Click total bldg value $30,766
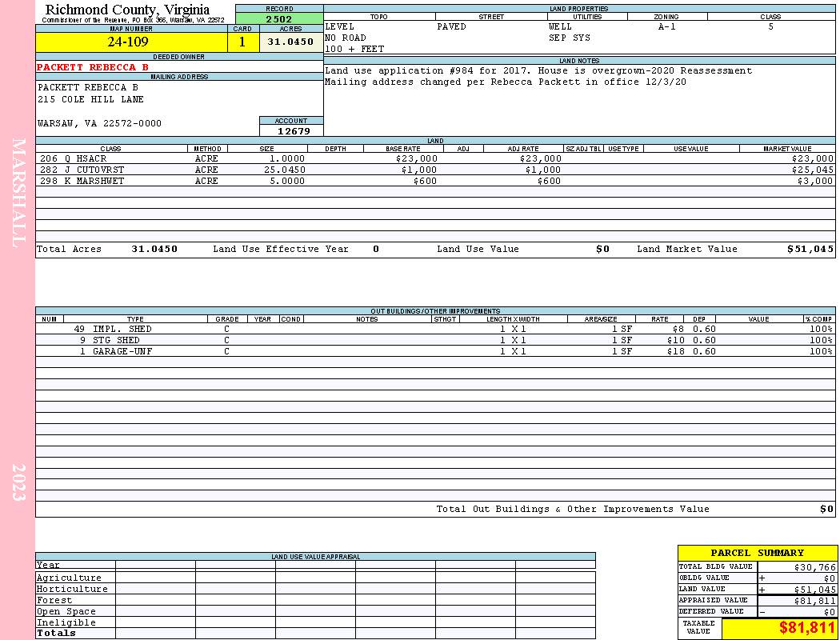 click(x=814, y=567)
